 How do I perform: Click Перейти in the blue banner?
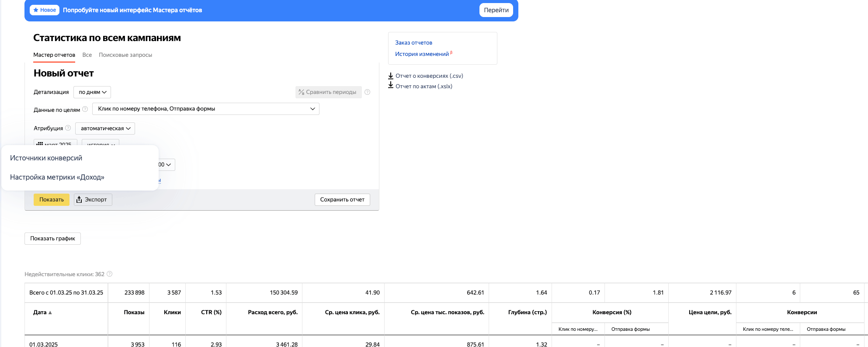coord(496,10)
